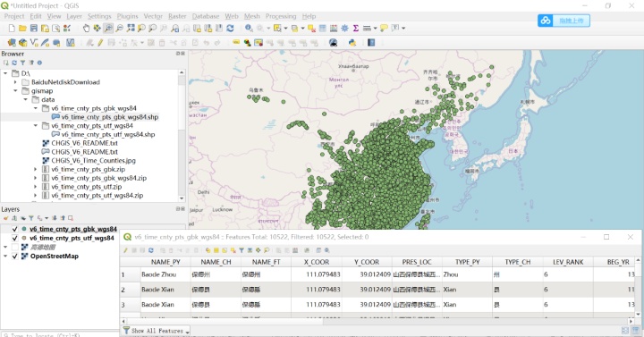This screenshot has width=644, height=337.
Task: Collapse the gismap folder
Action: [x=15, y=90]
